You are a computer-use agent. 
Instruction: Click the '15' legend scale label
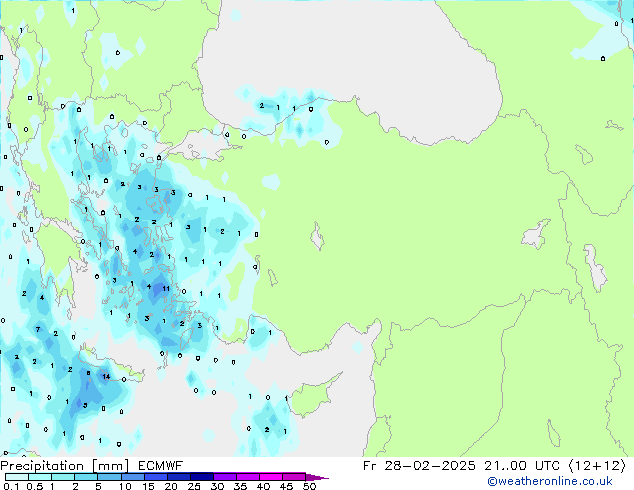pos(148,486)
